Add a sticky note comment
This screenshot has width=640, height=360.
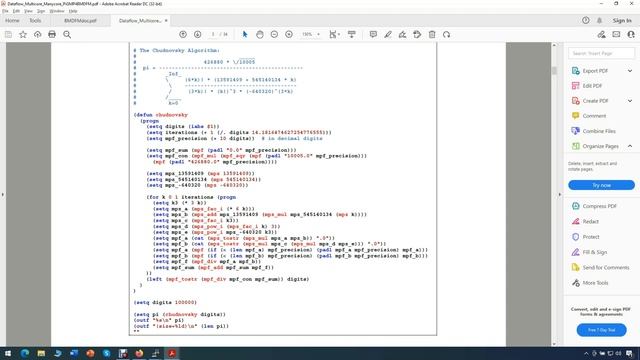pos(373,35)
